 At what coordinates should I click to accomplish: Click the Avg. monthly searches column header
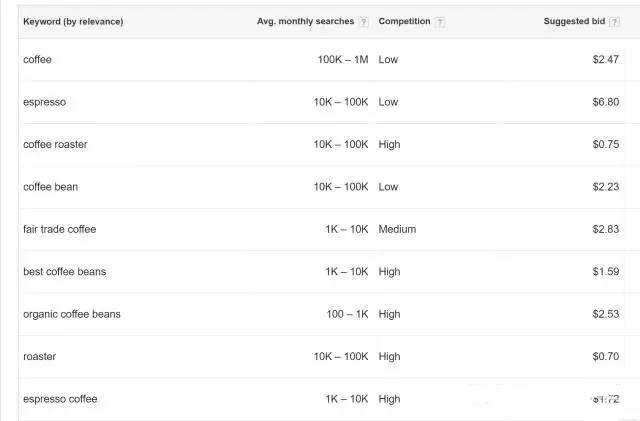306,22
